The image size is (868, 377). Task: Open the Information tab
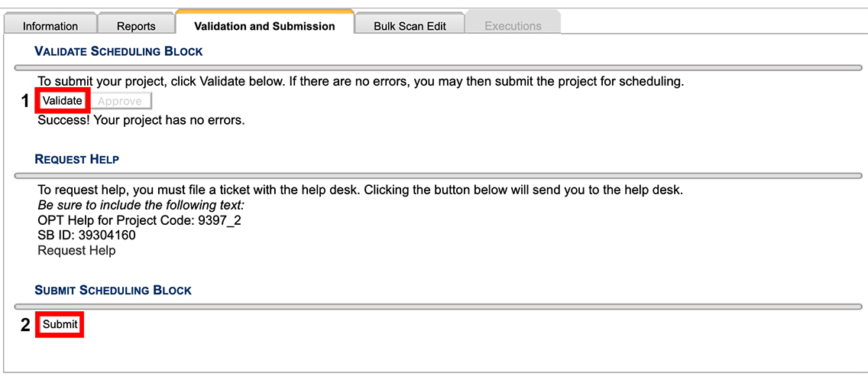(50, 26)
